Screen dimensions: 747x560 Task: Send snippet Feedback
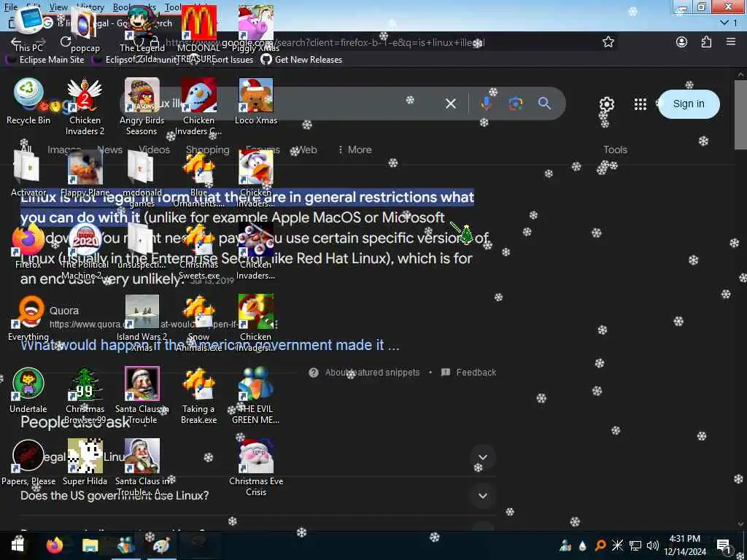point(469,373)
